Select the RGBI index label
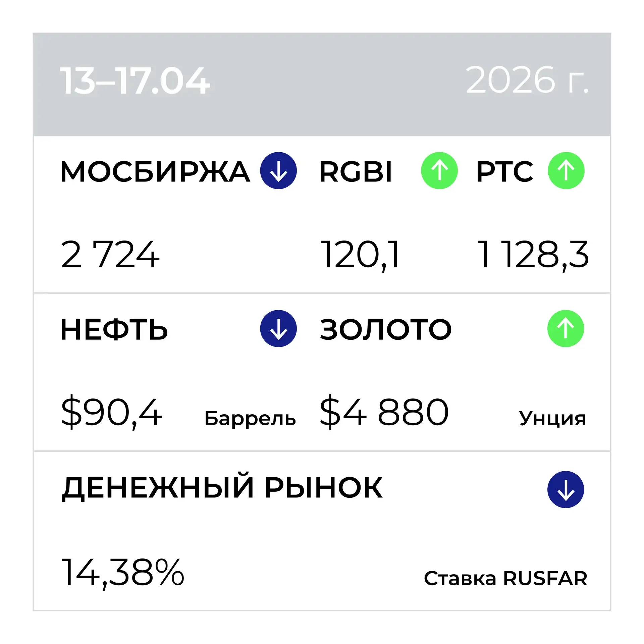Image resolution: width=644 pixels, height=644 pixels. click(356, 172)
